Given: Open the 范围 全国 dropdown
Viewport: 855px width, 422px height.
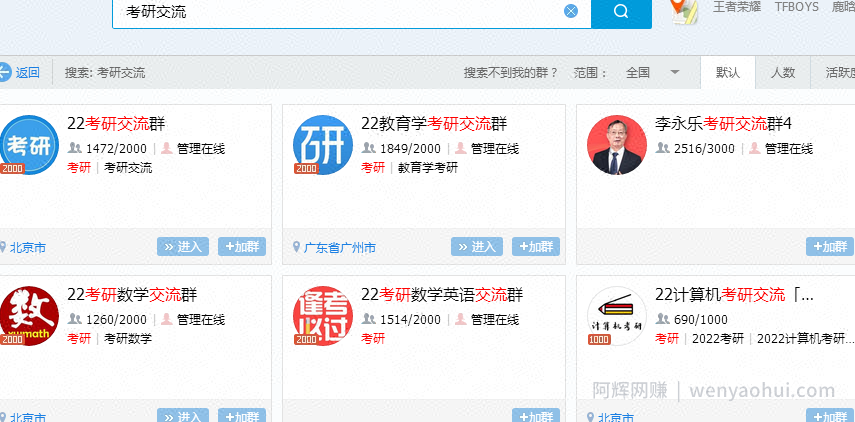Looking at the screenshot, I should tap(653, 73).
